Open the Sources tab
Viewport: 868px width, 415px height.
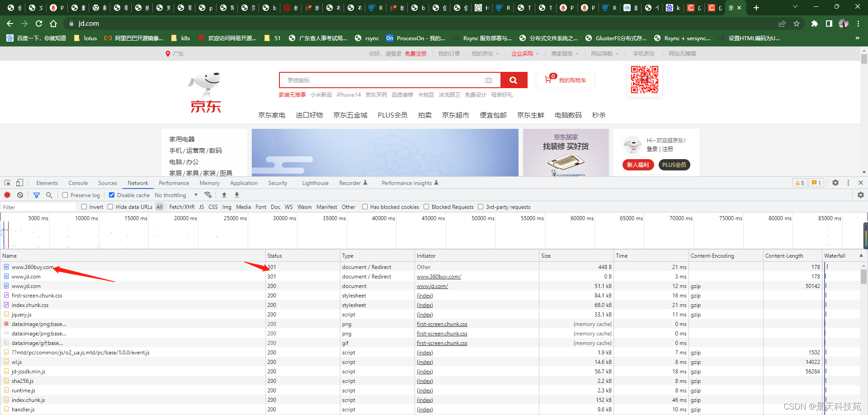point(108,183)
